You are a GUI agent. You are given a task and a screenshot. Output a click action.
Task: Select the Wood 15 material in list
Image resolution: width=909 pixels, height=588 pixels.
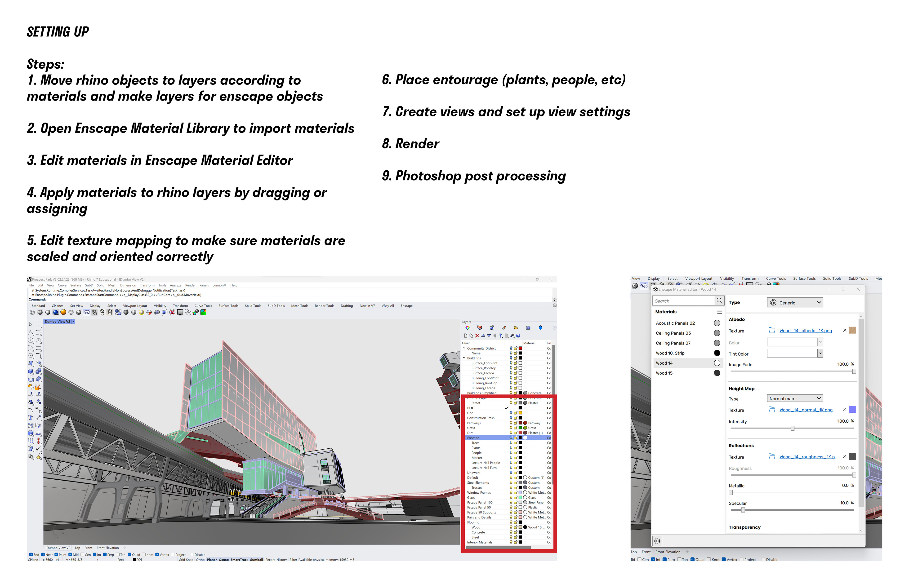pyautogui.click(x=664, y=373)
